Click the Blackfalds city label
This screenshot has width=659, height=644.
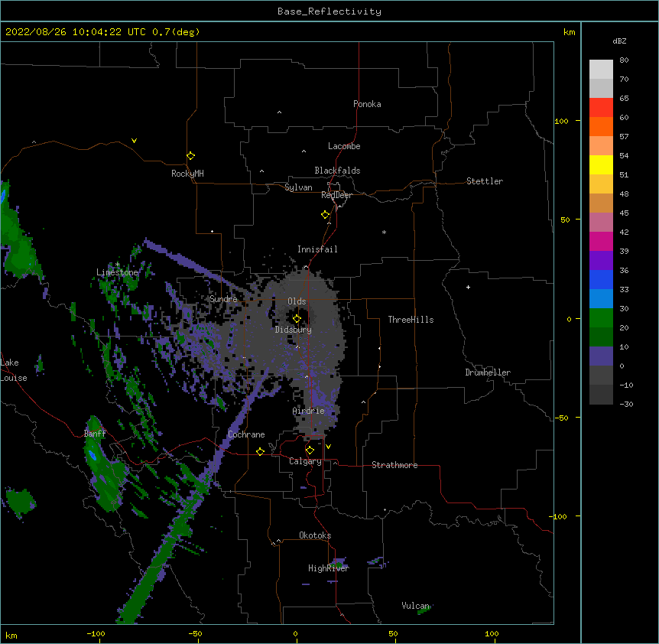pyautogui.click(x=337, y=171)
